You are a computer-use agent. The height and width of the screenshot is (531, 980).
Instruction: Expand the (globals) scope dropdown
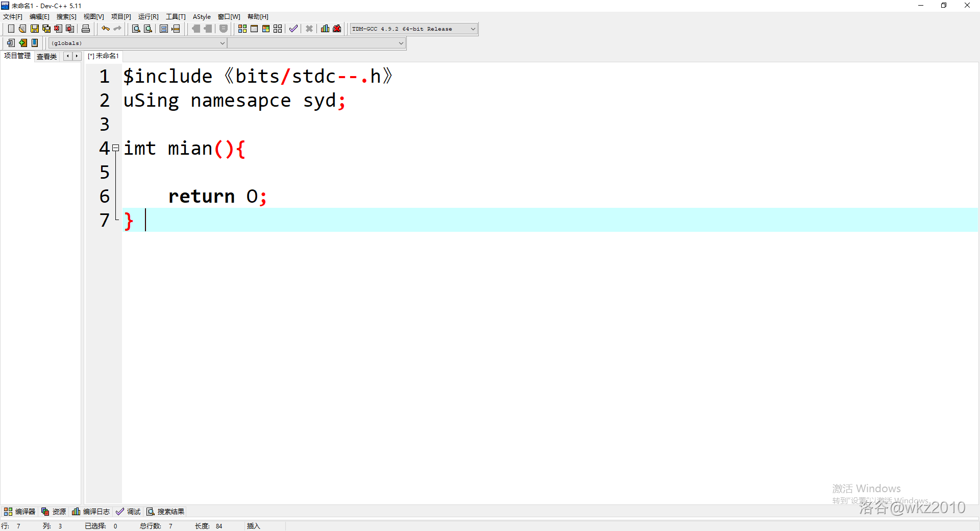point(222,43)
